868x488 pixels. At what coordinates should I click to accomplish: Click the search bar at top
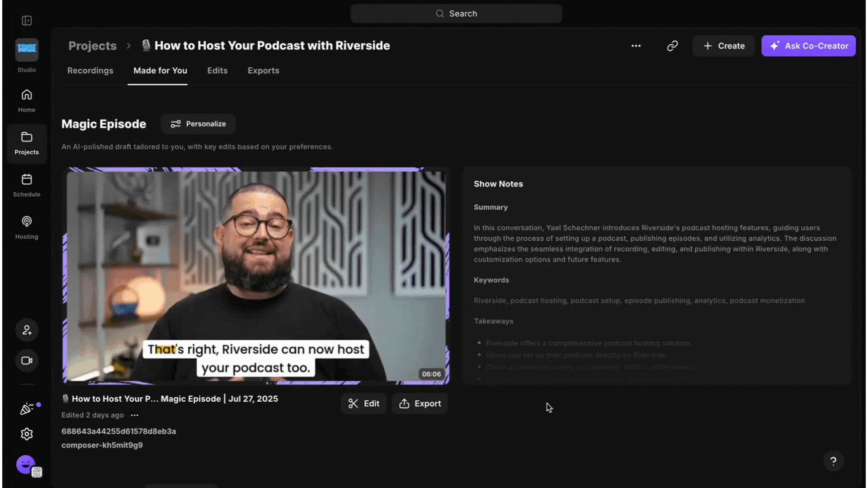click(456, 14)
